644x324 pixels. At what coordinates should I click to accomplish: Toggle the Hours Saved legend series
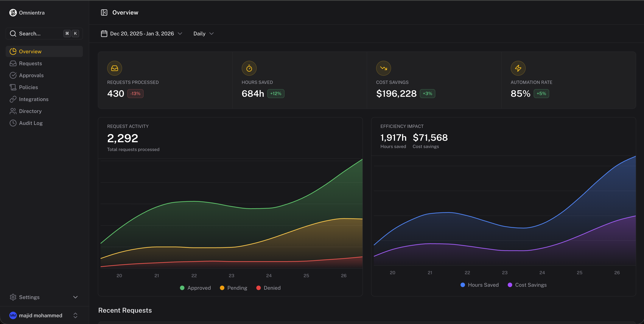[480, 285]
